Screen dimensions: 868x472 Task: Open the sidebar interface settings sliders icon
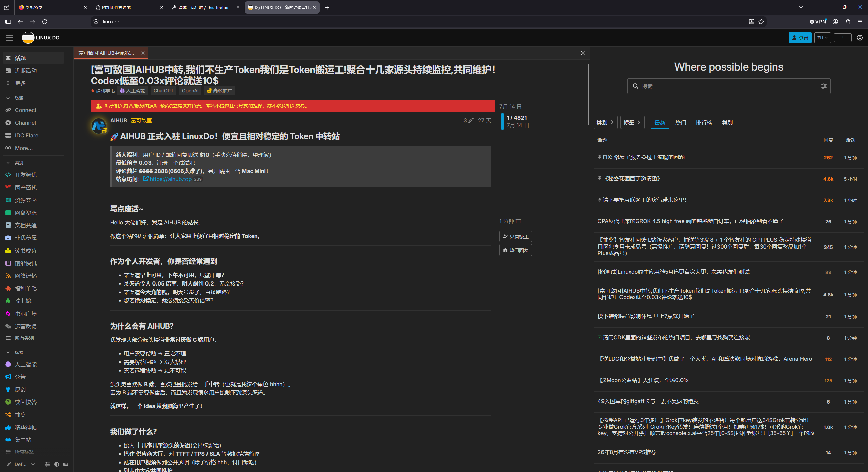point(47,464)
